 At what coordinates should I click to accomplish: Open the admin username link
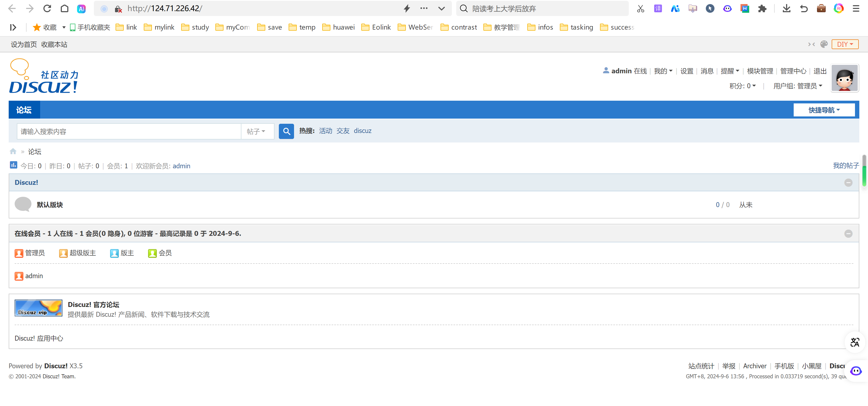621,71
